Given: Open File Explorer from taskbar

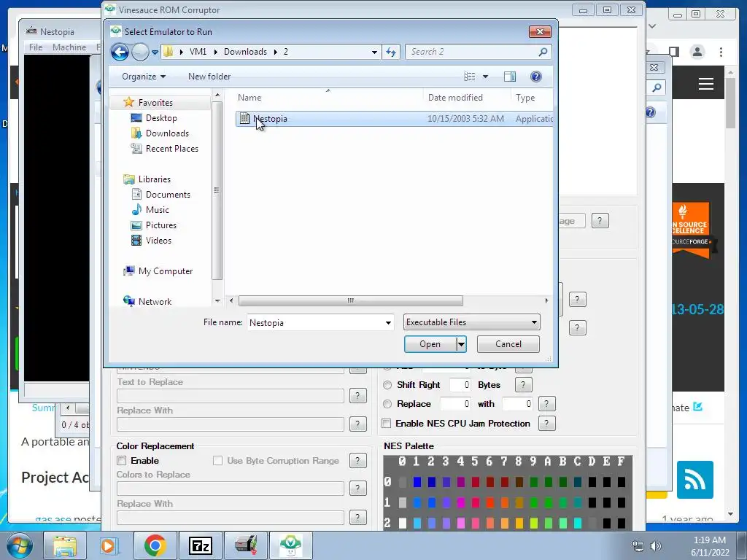Looking at the screenshot, I should (64, 545).
